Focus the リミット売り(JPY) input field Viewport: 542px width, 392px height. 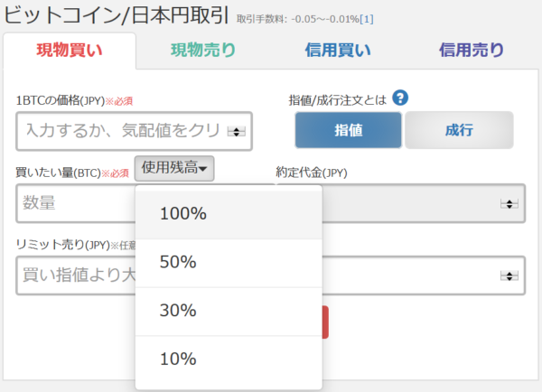pyautogui.click(x=76, y=275)
